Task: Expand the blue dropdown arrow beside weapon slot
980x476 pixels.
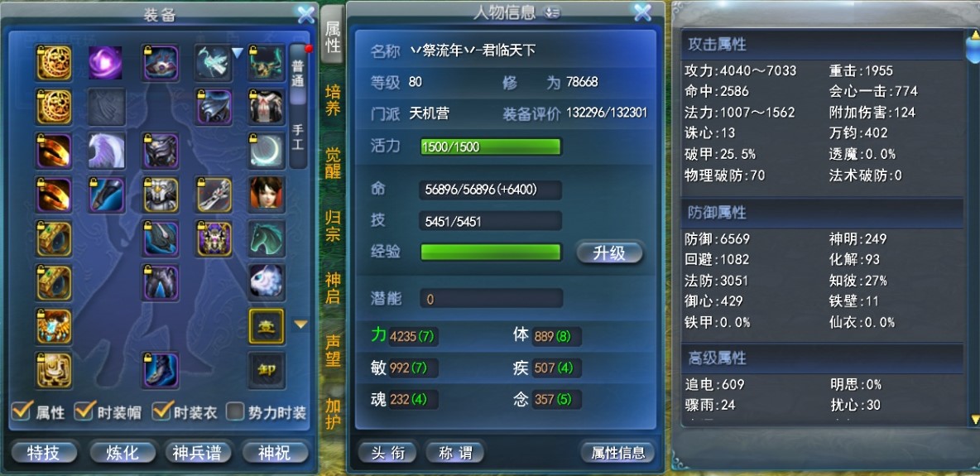Action: click(x=238, y=54)
